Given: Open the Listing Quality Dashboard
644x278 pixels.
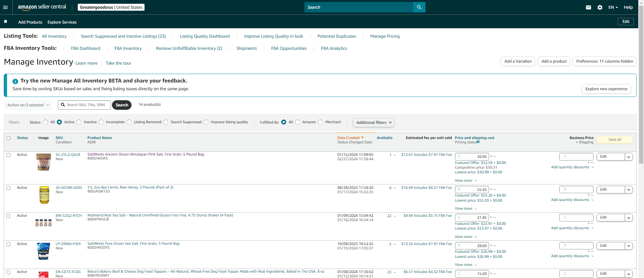Looking at the screenshot, I should pos(205,36).
